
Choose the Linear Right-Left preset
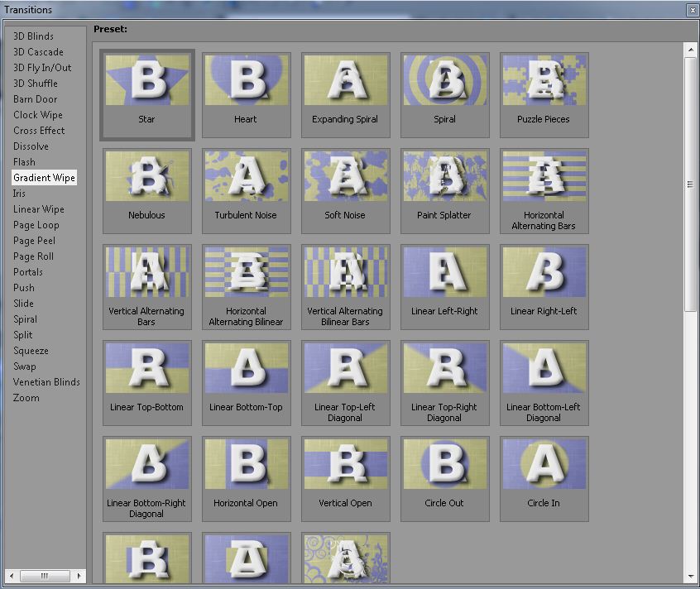544,287
